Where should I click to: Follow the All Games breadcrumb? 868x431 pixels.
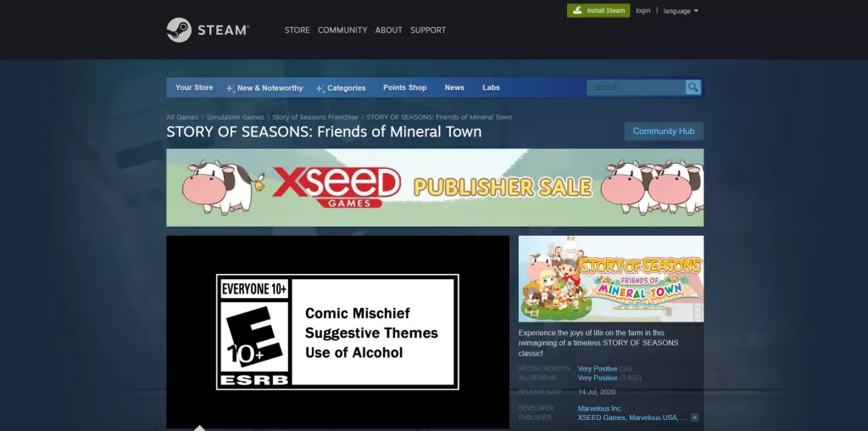tap(183, 117)
